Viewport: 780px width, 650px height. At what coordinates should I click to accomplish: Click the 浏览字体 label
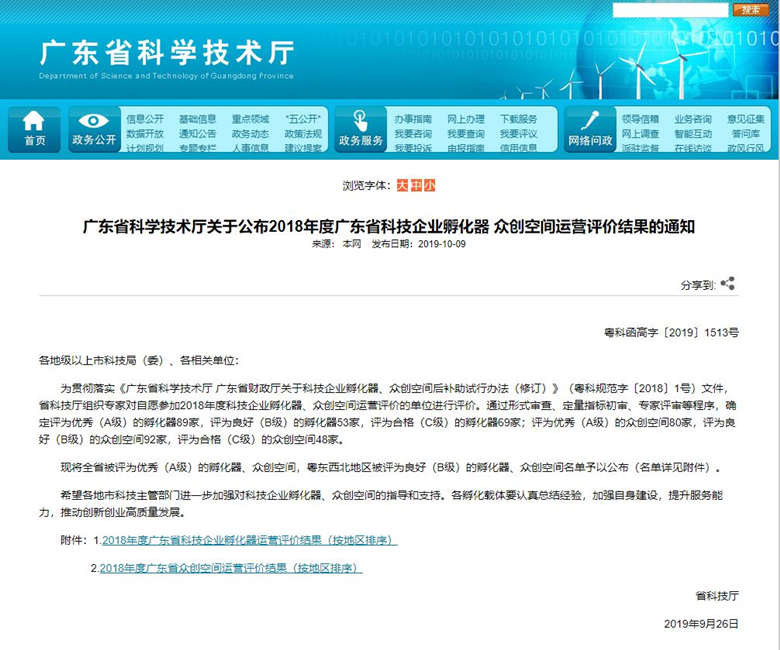367,186
